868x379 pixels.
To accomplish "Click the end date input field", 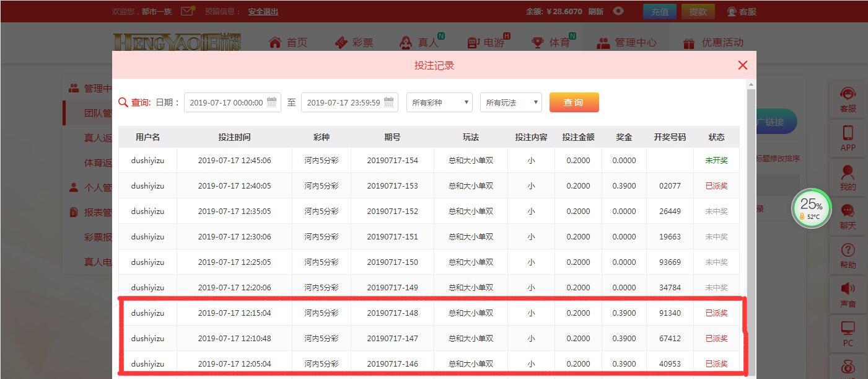I will tap(349, 102).
